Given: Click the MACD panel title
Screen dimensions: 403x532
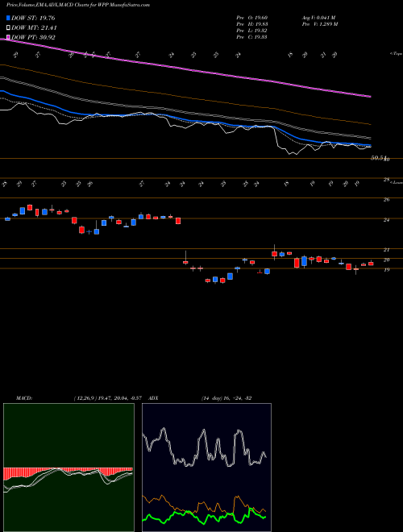Looking at the screenshot, I should (23, 397).
